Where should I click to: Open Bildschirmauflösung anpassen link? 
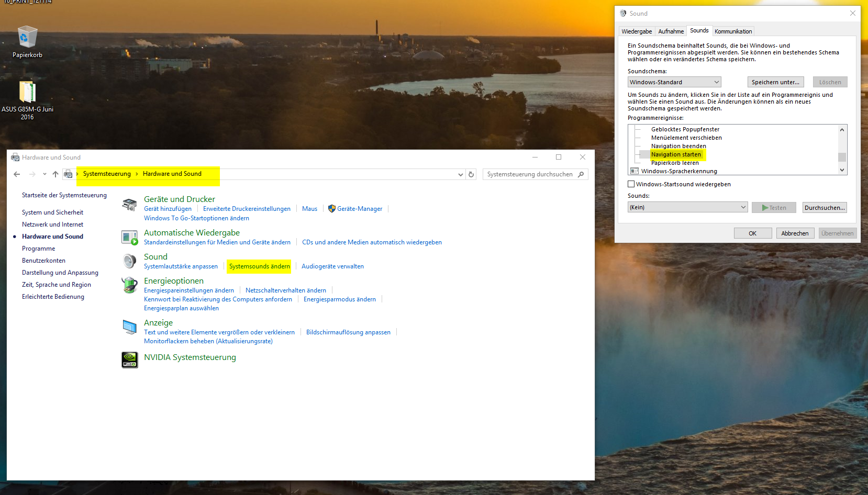(348, 332)
